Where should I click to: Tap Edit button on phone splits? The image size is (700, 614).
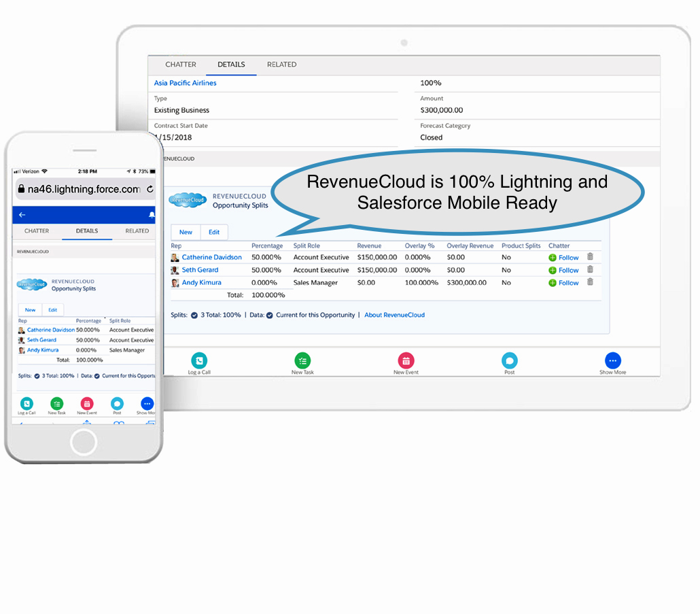tap(53, 310)
